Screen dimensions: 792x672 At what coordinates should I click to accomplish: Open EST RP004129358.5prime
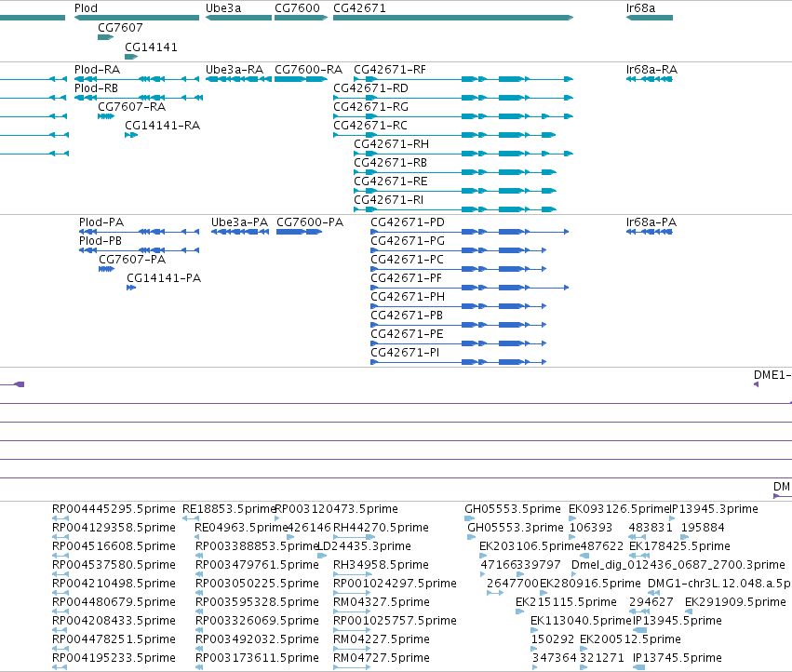(114, 528)
